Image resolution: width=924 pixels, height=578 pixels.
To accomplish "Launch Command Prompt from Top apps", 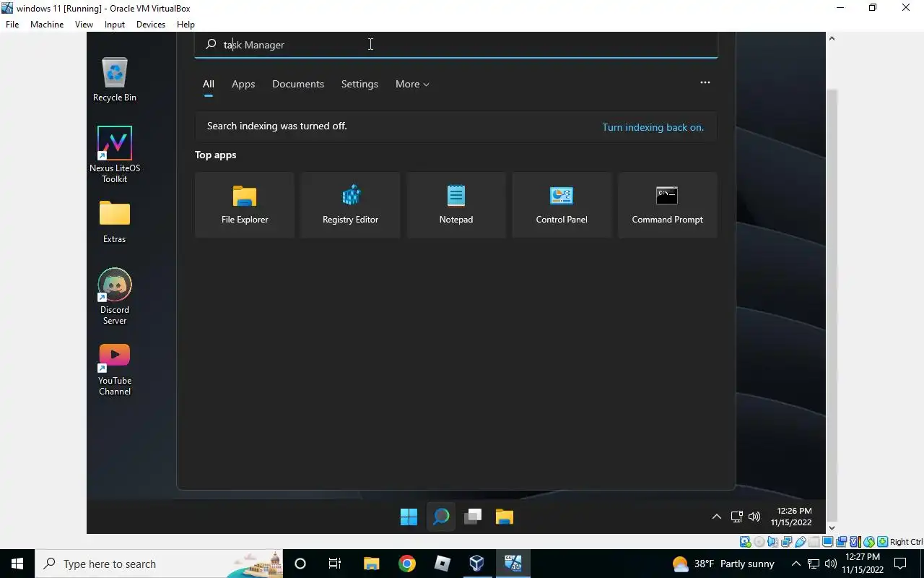I will (667, 205).
